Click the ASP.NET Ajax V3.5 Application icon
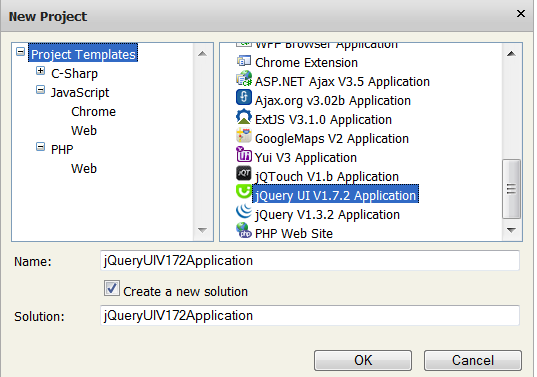 coord(244,79)
